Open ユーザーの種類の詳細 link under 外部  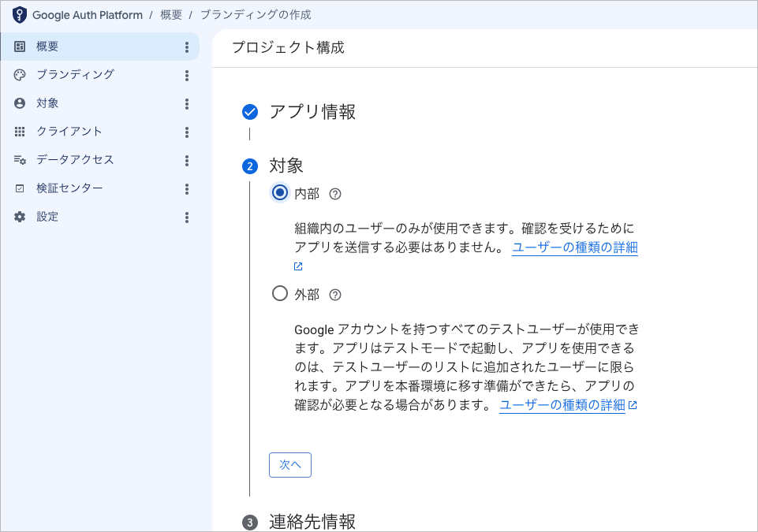(562, 405)
